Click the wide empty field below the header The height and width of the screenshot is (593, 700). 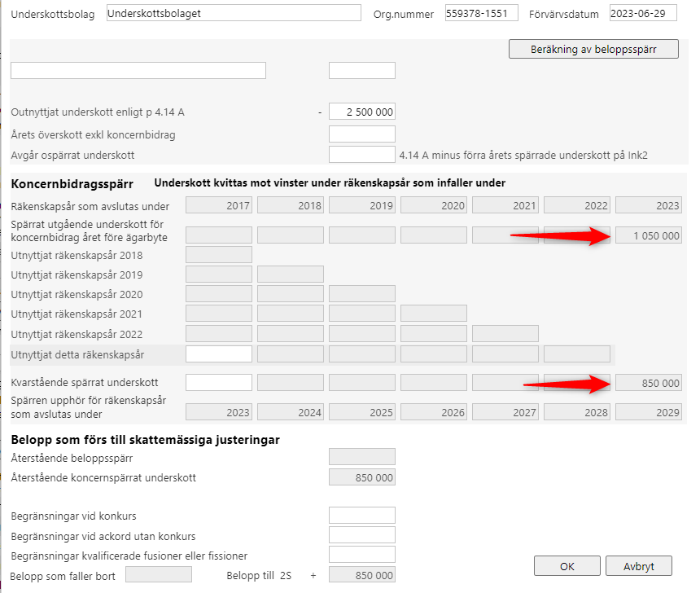click(138, 71)
